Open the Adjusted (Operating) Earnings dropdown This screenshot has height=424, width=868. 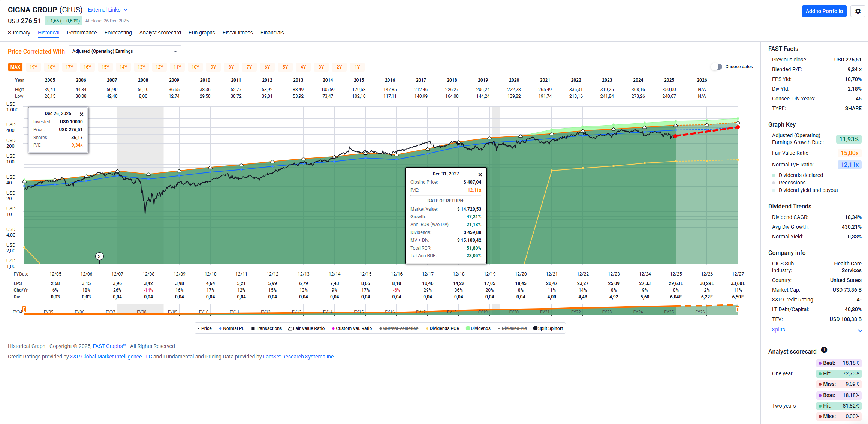(124, 51)
